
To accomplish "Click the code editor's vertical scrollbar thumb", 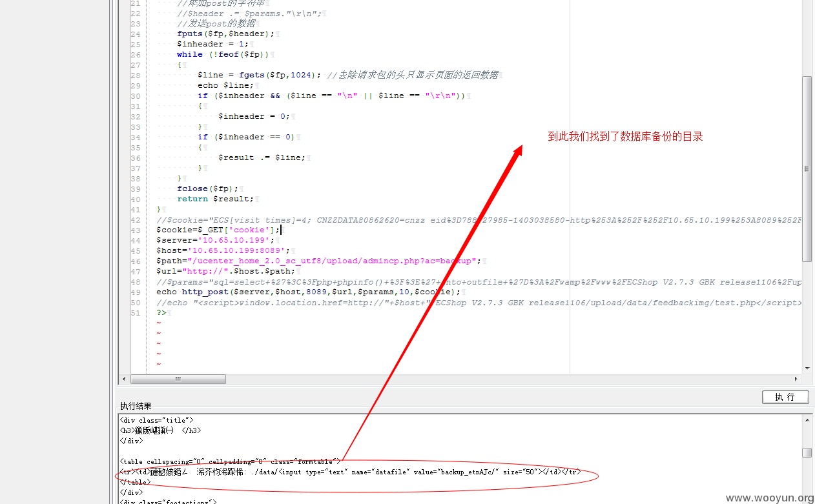I will (x=807, y=169).
